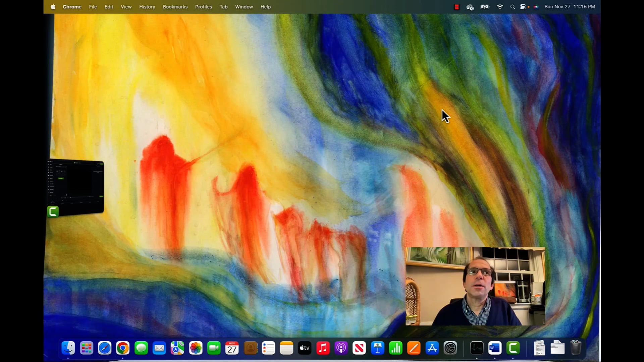
Task: Launch Reminders from the Dock
Action: pyautogui.click(x=268, y=348)
